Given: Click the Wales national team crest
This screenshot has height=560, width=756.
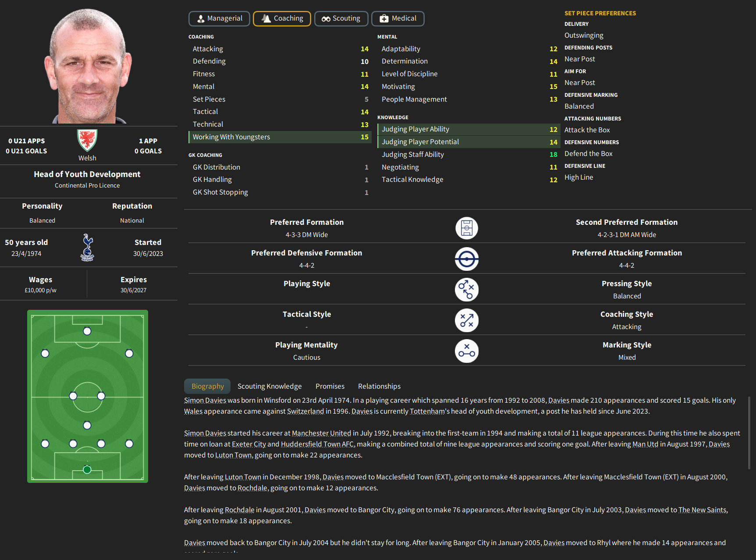Looking at the screenshot, I should click(87, 140).
